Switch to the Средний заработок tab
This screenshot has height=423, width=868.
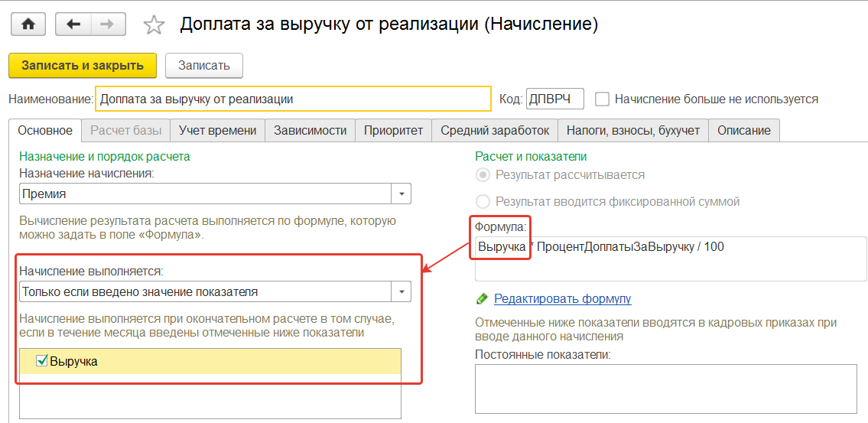tap(495, 130)
